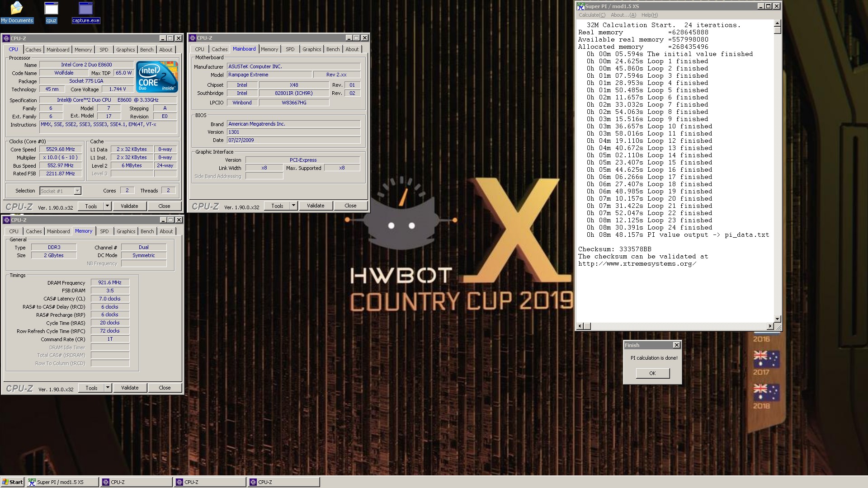Expand the Socket #1 selection dropdown
This screenshot has height=488, width=868.
pos(77,191)
